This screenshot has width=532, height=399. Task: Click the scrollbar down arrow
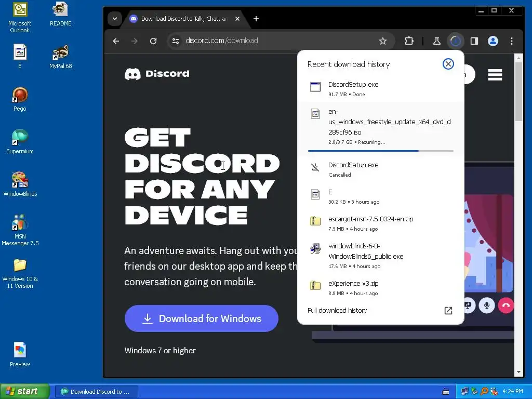518,372
